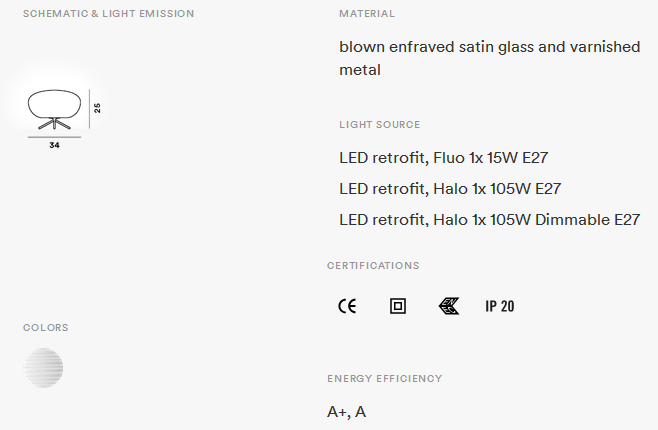Click the Schematic & Light Emission heading
Viewport: 658px width, 430px height.
(x=108, y=13)
